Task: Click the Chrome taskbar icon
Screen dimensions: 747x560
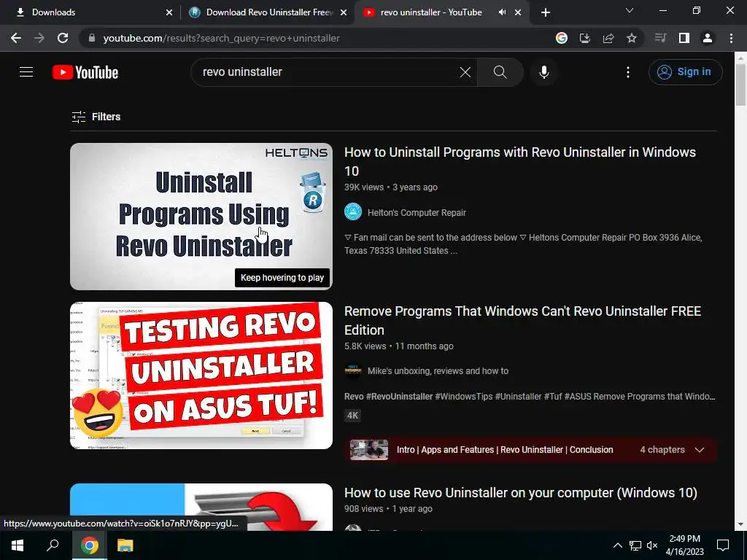Action: (x=90, y=545)
